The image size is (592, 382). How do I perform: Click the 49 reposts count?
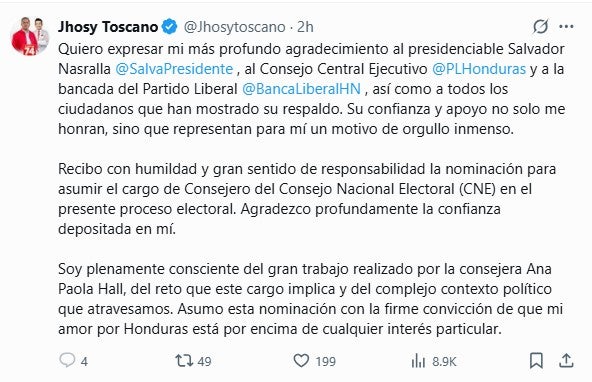tap(204, 361)
